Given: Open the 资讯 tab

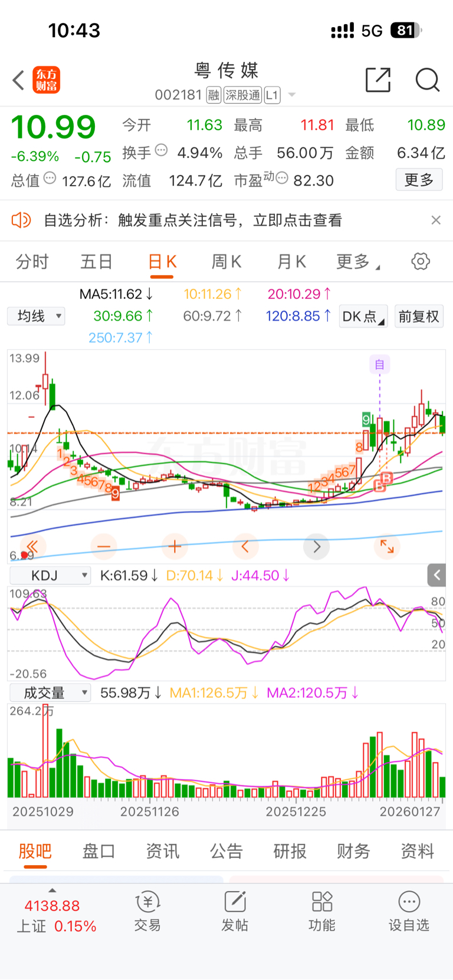Looking at the screenshot, I should tap(163, 852).
